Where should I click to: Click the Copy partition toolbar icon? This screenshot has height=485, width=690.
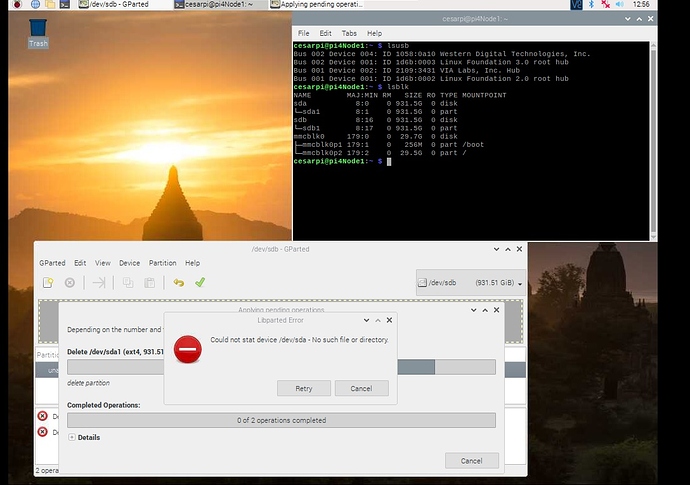128,283
